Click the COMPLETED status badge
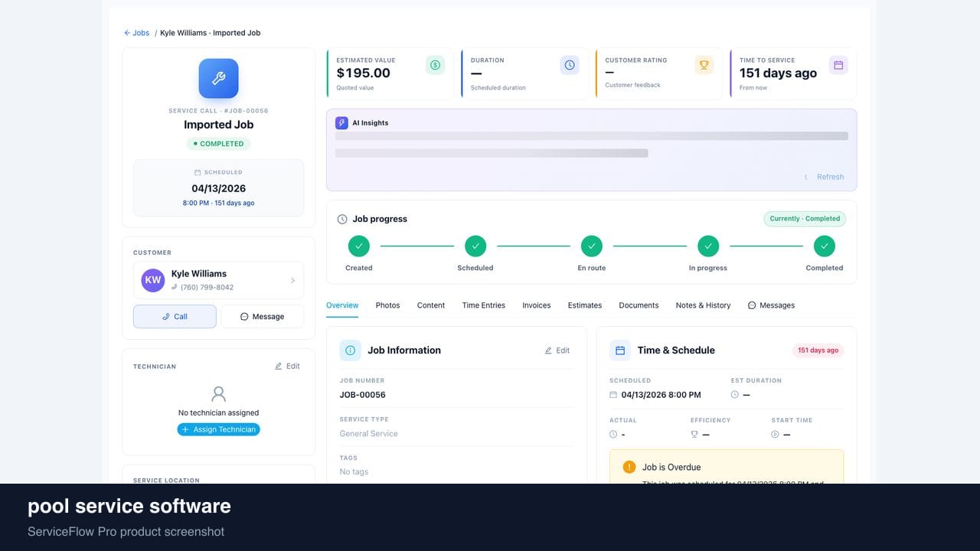The image size is (980, 551). [x=218, y=144]
